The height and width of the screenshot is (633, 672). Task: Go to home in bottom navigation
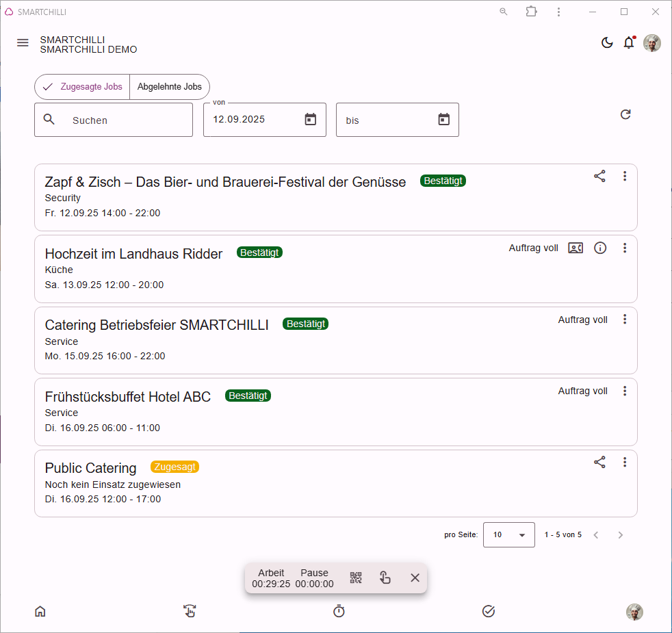[40, 611]
